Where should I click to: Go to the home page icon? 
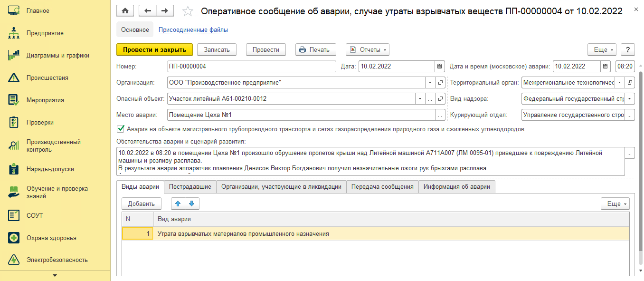[125, 10]
